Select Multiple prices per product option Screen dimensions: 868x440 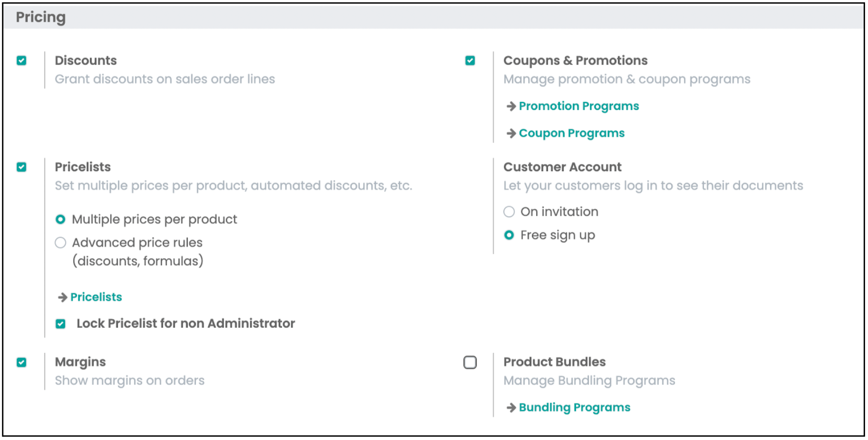point(60,219)
